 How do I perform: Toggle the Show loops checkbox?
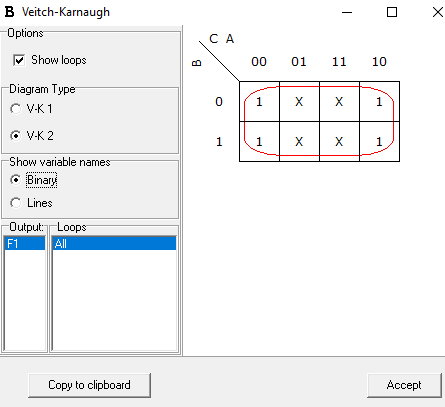coord(19,60)
